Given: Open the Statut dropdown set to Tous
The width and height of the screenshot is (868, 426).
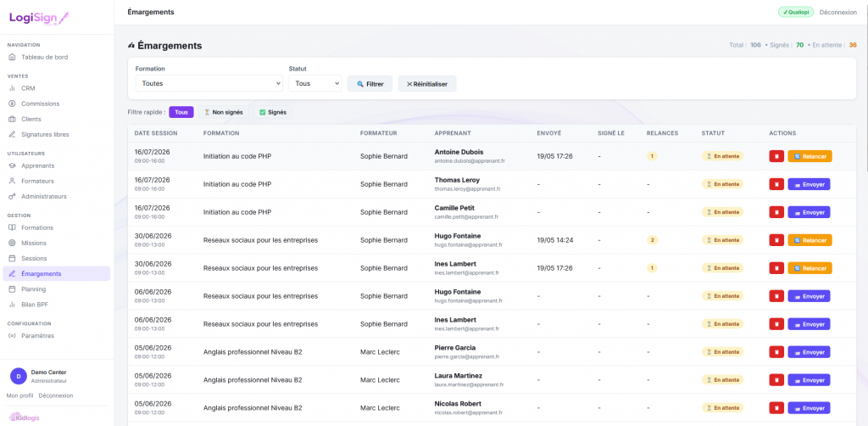Looking at the screenshot, I should 315,84.
